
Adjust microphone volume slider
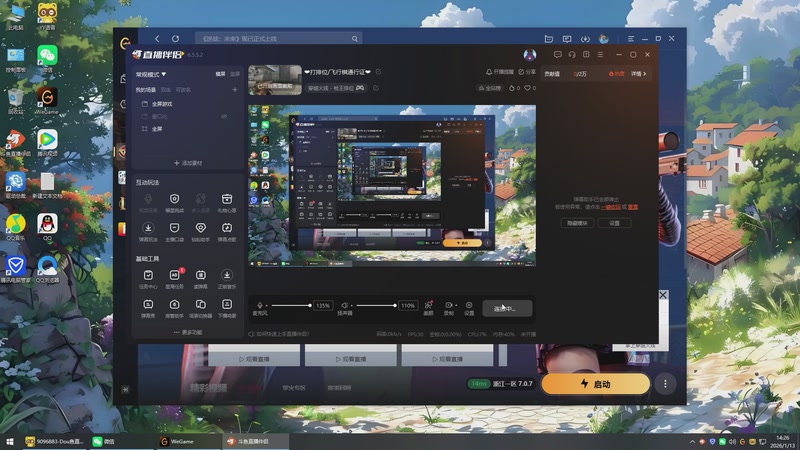point(291,306)
